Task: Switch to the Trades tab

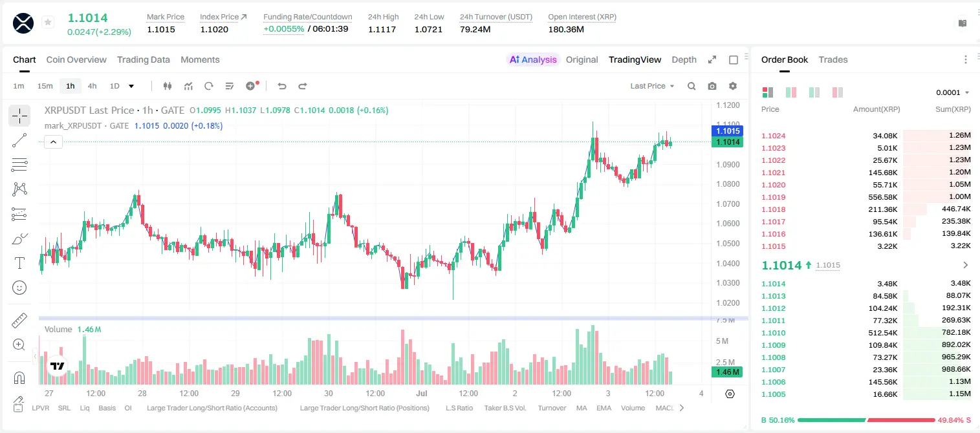Action: [x=833, y=59]
